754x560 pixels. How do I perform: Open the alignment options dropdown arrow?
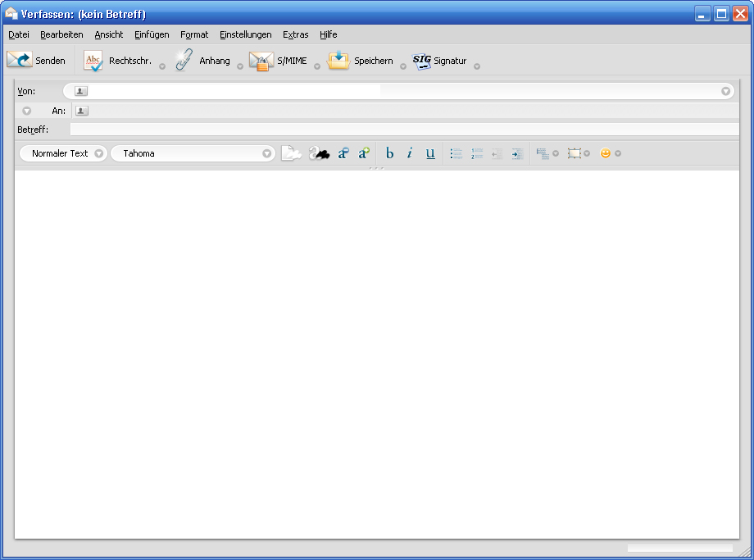556,153
